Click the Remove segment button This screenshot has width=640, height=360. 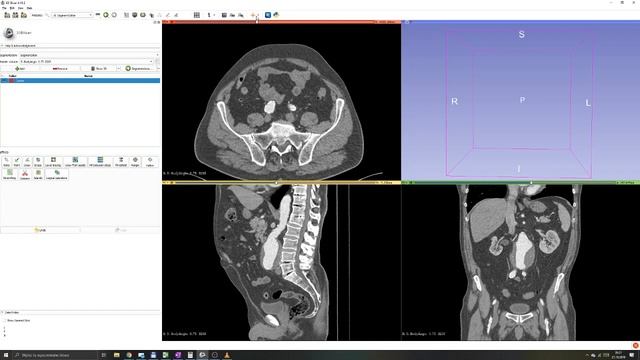60,69
